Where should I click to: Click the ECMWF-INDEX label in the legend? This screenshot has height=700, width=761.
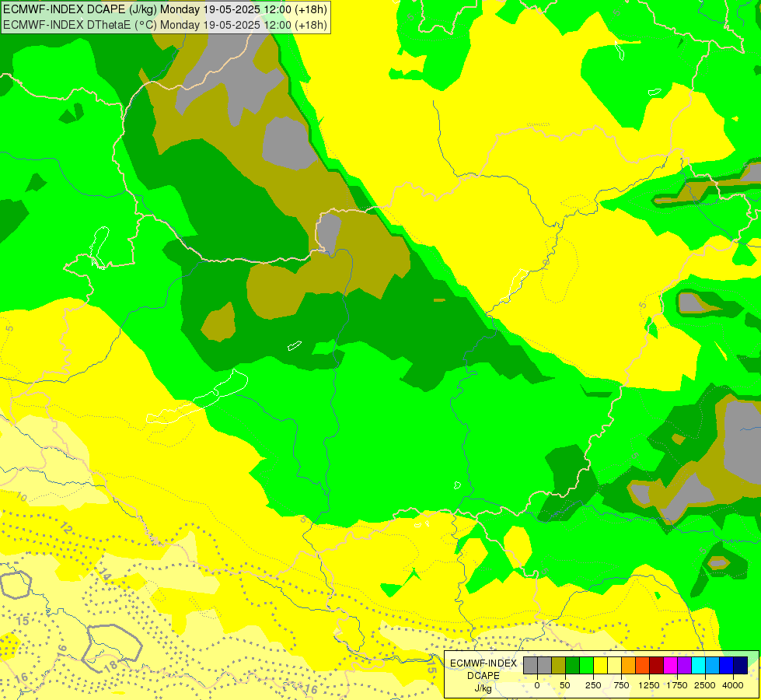click(x=483, y=663)
